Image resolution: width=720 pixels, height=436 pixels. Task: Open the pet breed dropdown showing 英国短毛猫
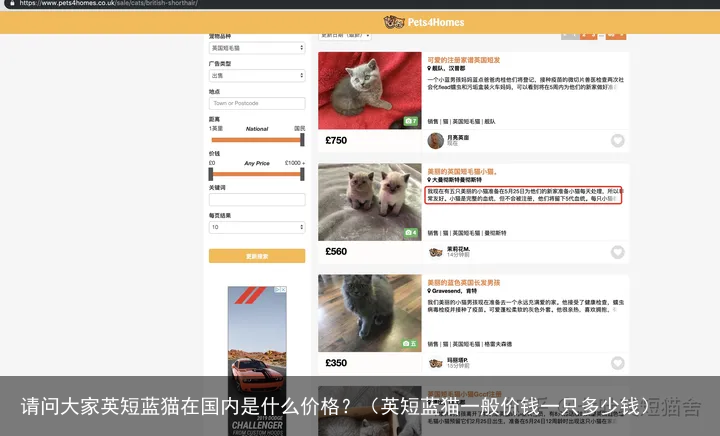257,48
